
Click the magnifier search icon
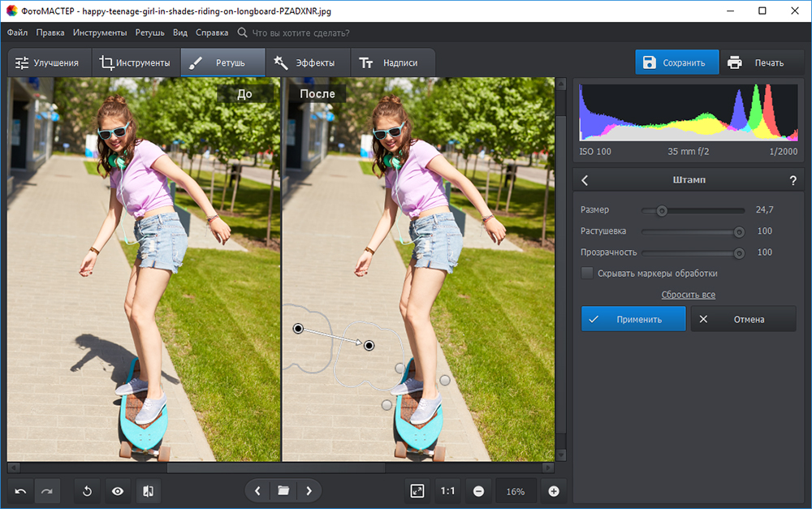pos(242,32)
